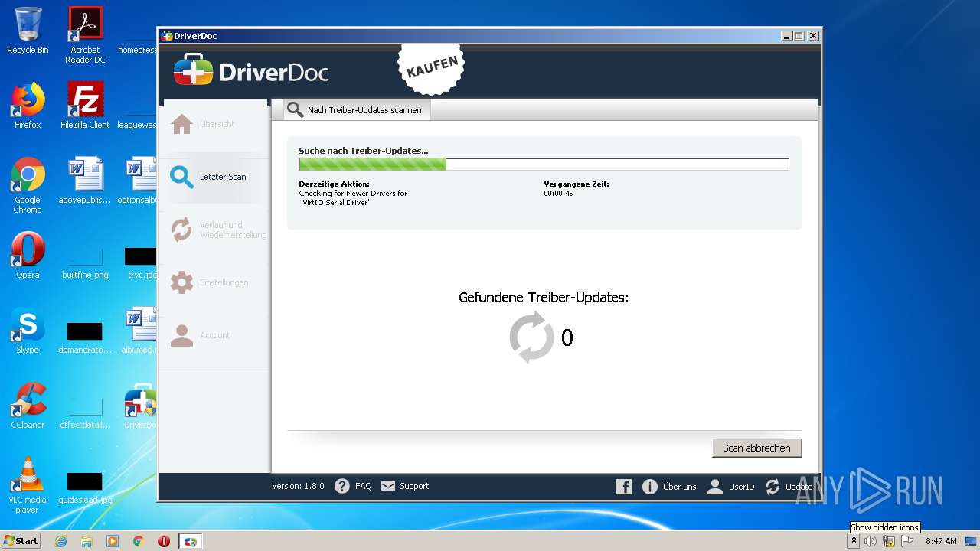Open Acrobat Reader DC desktop shortcut

click(x=85, y=35)
